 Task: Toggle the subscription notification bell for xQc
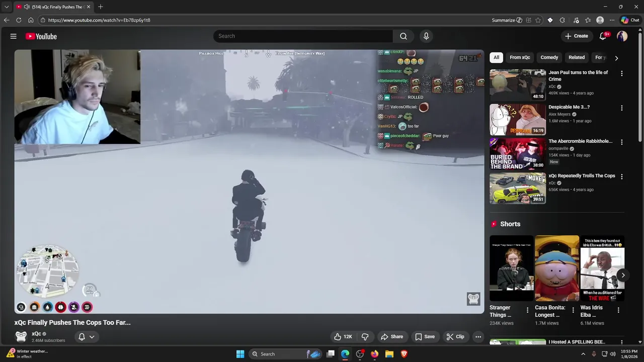pos(82,337)
